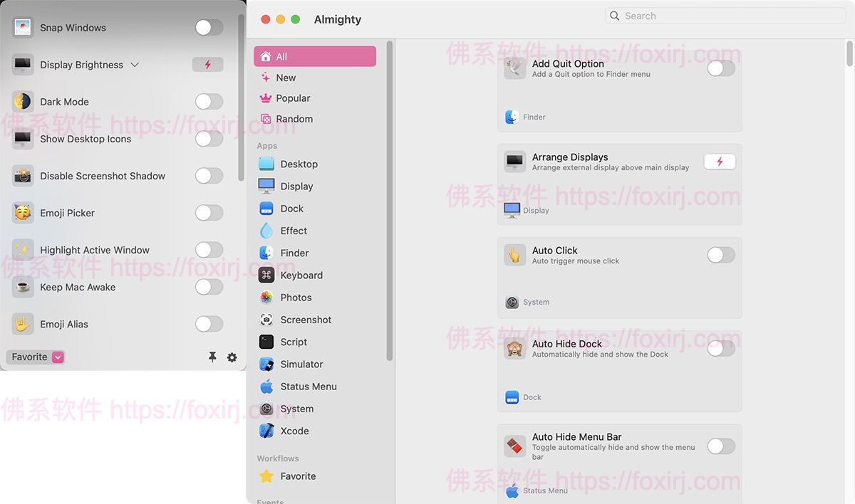The image size is (855, 504).
Task: Select the Popular tab in sidebar
Action: point(293,98)
